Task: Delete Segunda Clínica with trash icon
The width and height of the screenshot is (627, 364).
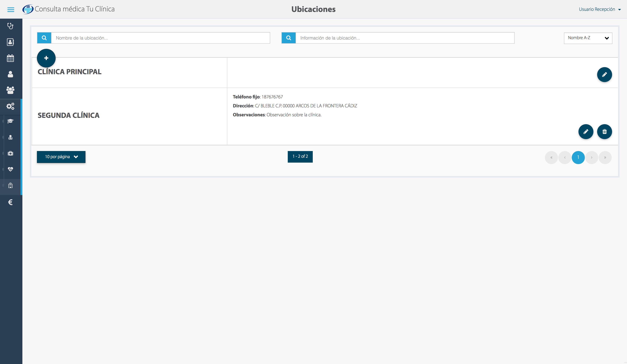Action: (x=604, y=131)
